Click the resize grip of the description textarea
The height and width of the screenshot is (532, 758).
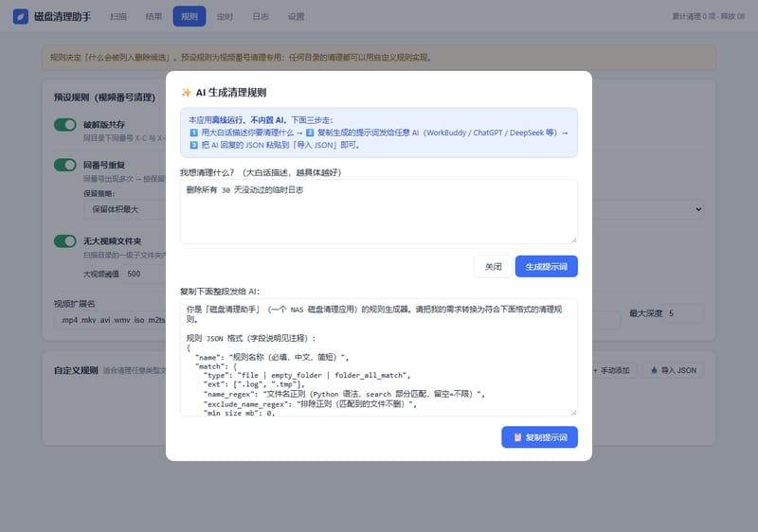(x=574, y=239)
